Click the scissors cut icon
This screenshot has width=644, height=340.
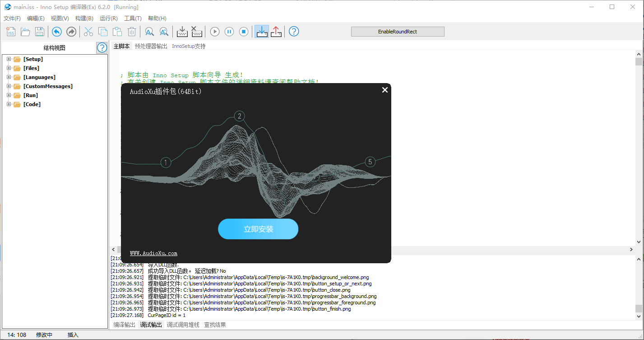(88, 32)
